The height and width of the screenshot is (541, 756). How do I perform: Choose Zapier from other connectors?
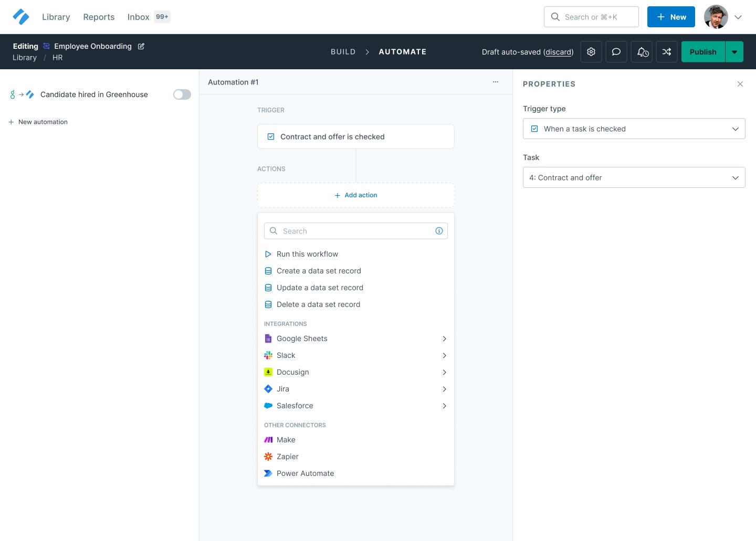tap(287, 457)
